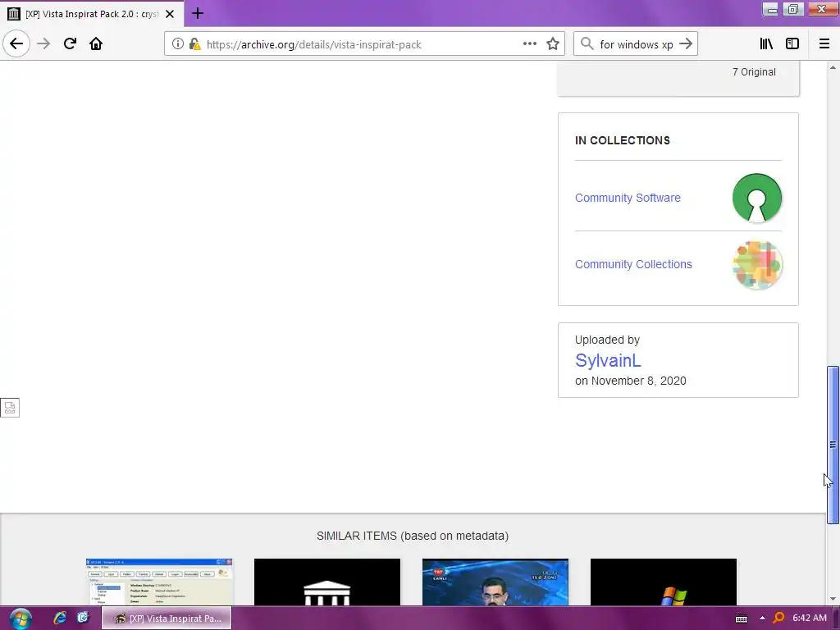This screenshot has height=630, width=840.
Task: Close the Vista Inspirat Pack tab
Action: click(x=170, y=14)
